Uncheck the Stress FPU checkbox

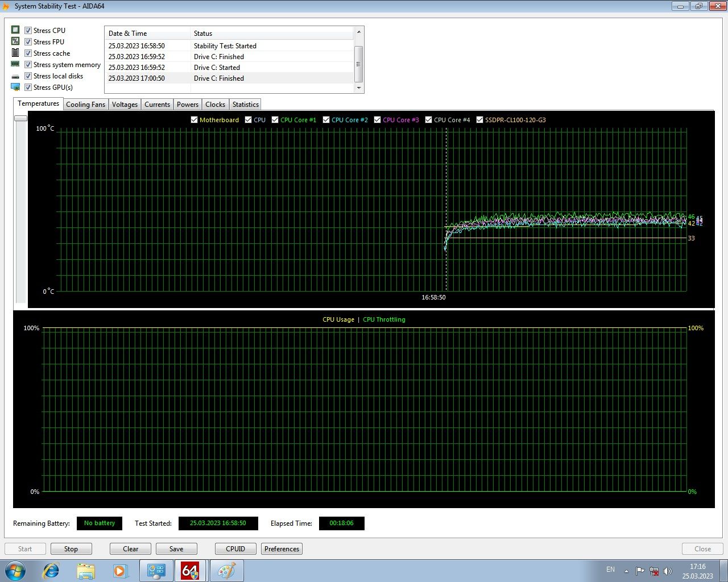pos(28,42)
